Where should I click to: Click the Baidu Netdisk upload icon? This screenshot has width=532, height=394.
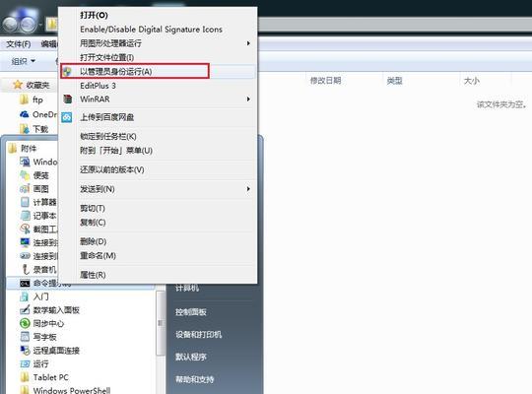[x=67, y=117]
